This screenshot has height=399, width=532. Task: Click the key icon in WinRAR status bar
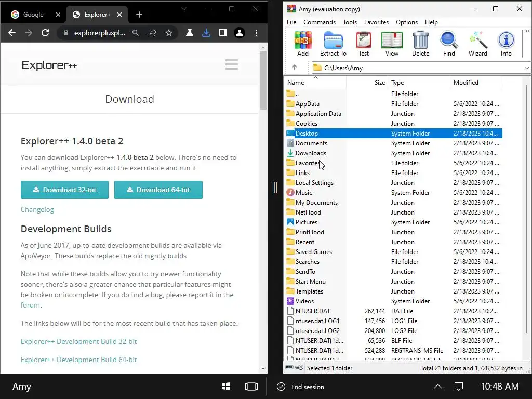click(x=299, y=367)
